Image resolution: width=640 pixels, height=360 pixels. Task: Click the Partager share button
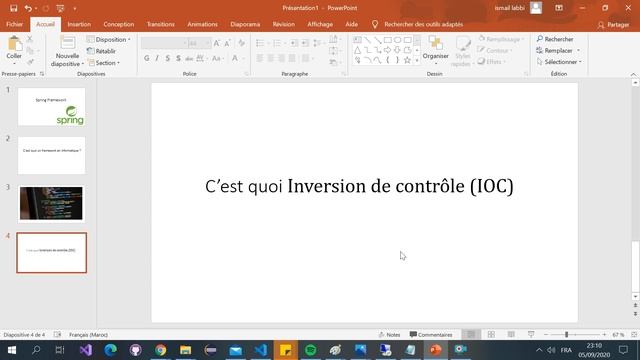pos(613,24)
